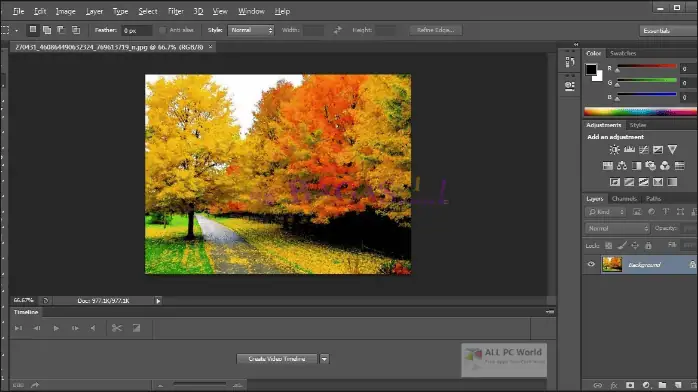Screen dimensions: 698x392
Task: Add a Curves adjustment
Action: pyautogui.click(x=644, y=150)
